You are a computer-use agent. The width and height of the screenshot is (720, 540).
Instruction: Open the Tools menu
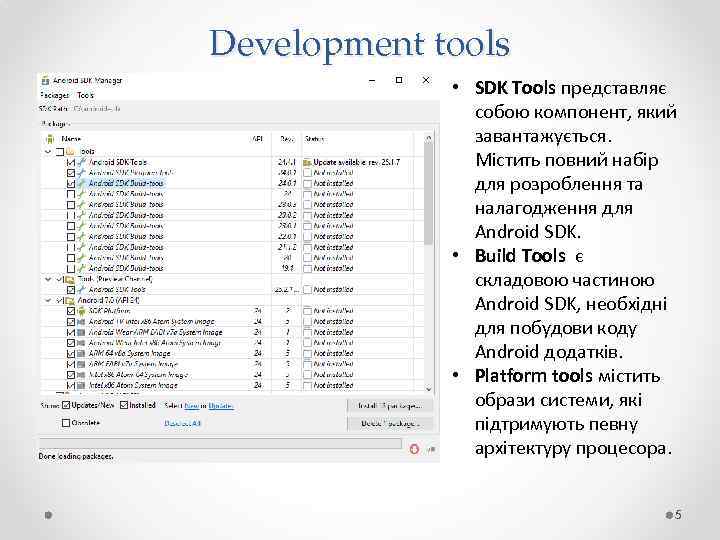click(x=85, y=95)
